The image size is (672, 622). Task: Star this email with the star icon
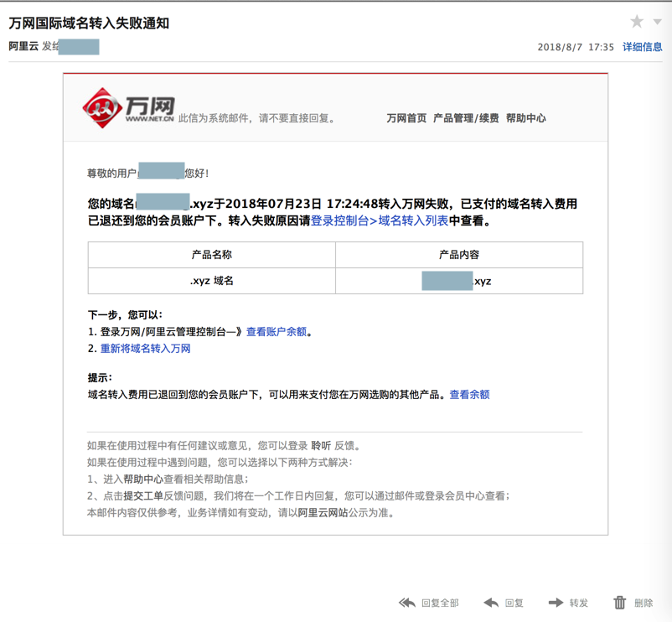click(637, 22)
